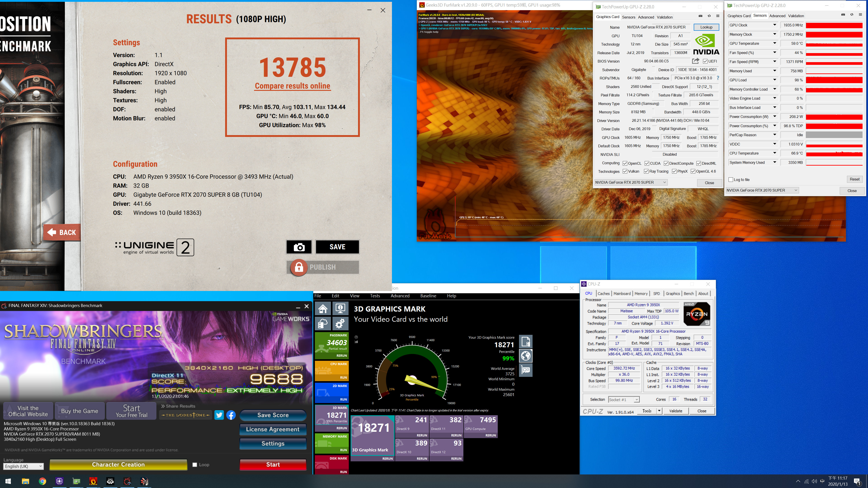Toggle the DirectML checkbox
Screen dimensions: 868x488
pos(698,163)
